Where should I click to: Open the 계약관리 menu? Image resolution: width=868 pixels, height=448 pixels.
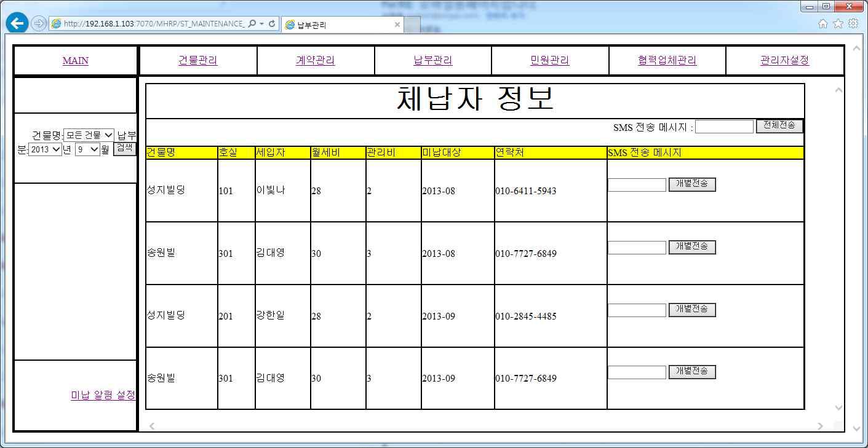[x=315, y=60]
